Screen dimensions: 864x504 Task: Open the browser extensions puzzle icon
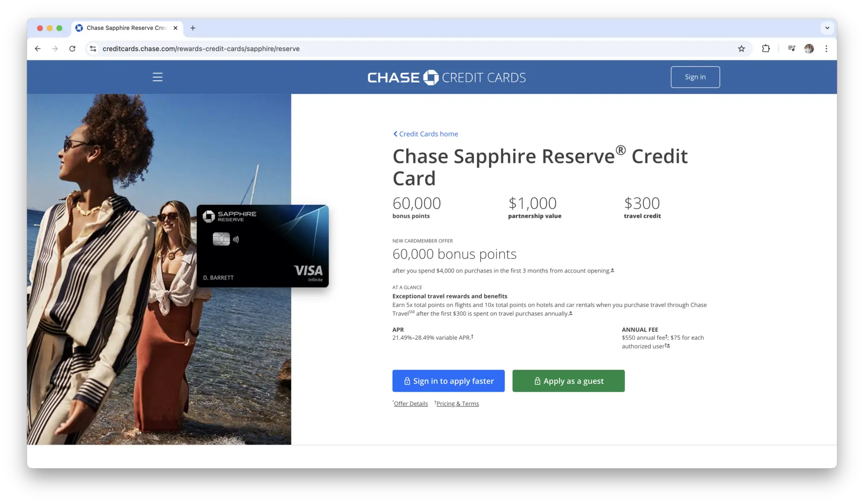click(x=766, y=49)
